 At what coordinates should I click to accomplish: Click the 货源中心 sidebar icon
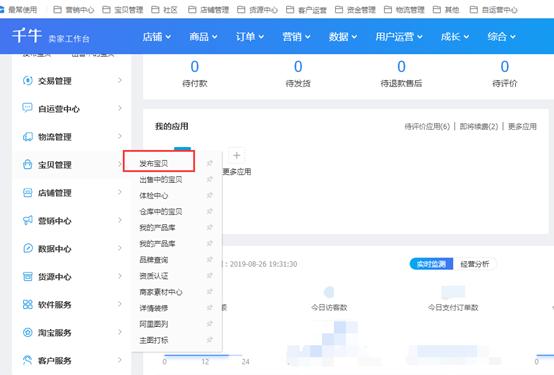click(28, 276)
